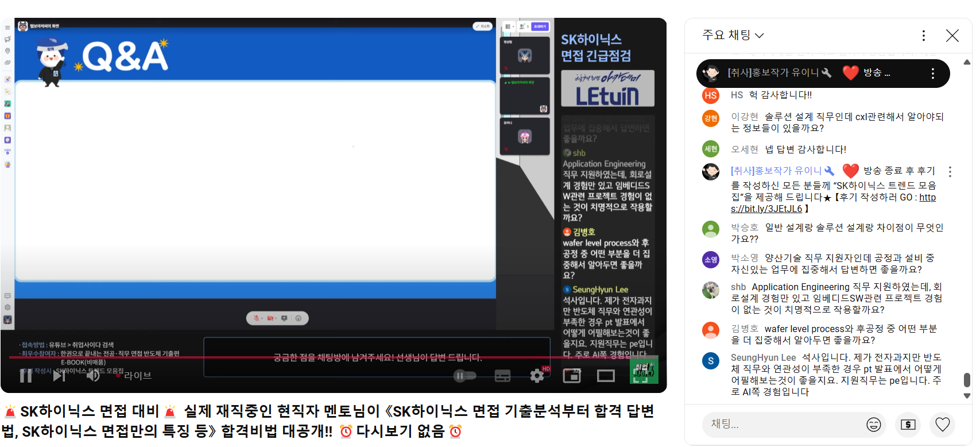Toggle subtitles on the video
Screen dimensions: 980x447
point(502,376)
